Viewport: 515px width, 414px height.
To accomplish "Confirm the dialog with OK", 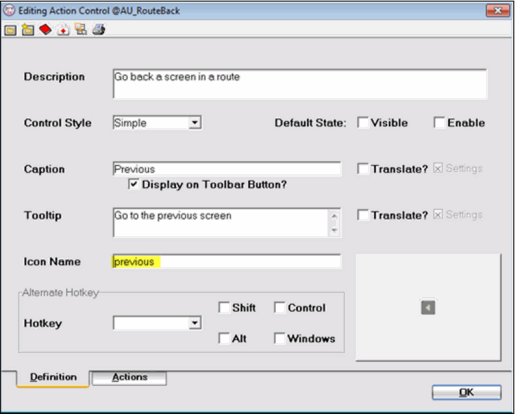I will pos(466,392).
